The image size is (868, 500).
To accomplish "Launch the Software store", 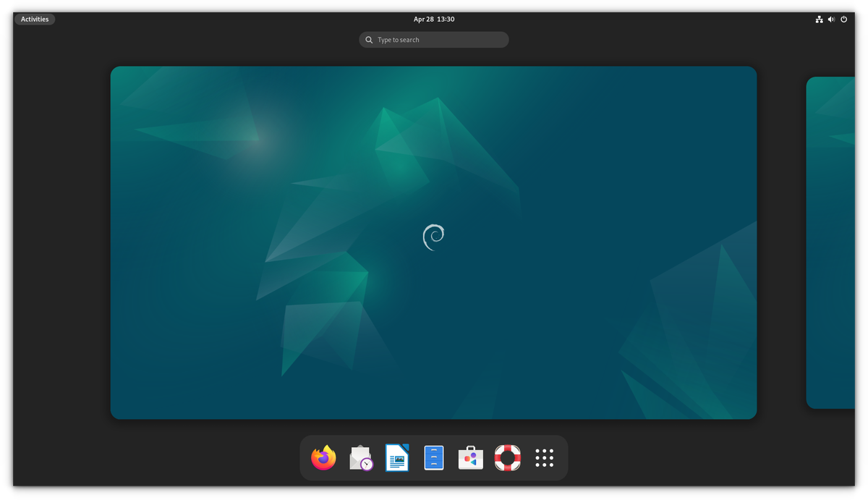I will click(x=470, y=457).
